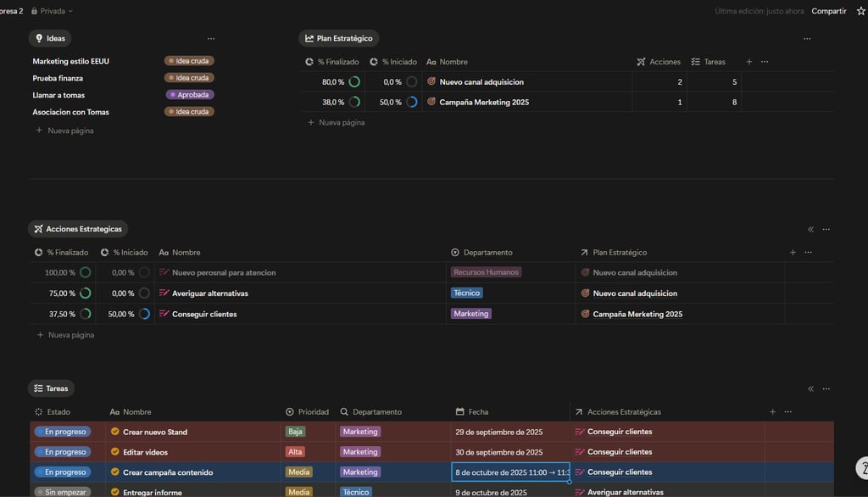Open the Tareas view tab
This screenshot has height=497, width=868.
click(x=51, y=388)
